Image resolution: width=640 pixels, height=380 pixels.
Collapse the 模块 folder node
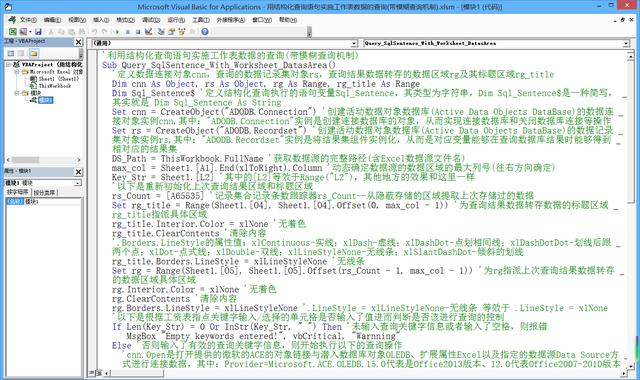click(17, 93)
